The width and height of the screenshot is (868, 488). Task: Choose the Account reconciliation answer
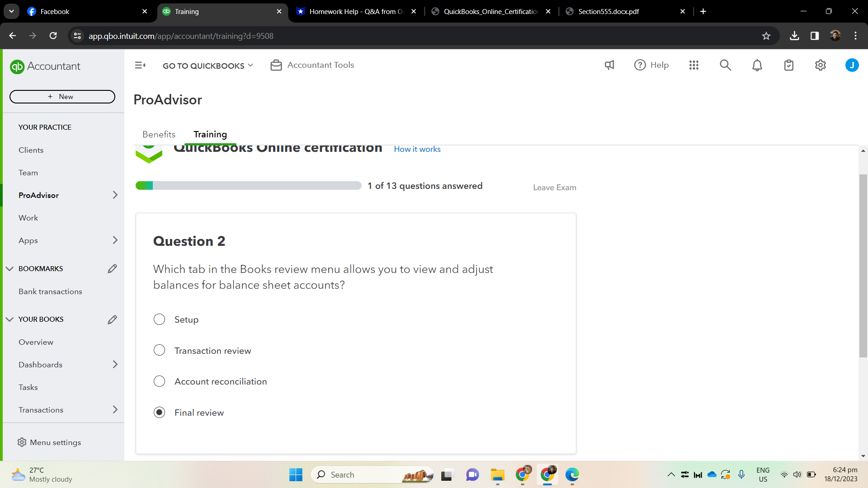[x=159, y=381]
